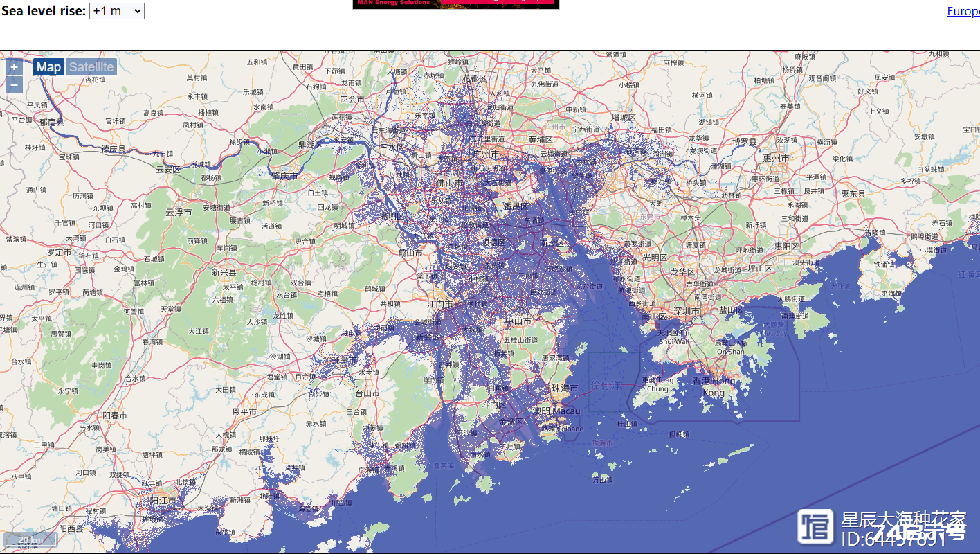Click the 四会市 city label
The height and width of the screenshot is (554, 980).
[352, 100]
